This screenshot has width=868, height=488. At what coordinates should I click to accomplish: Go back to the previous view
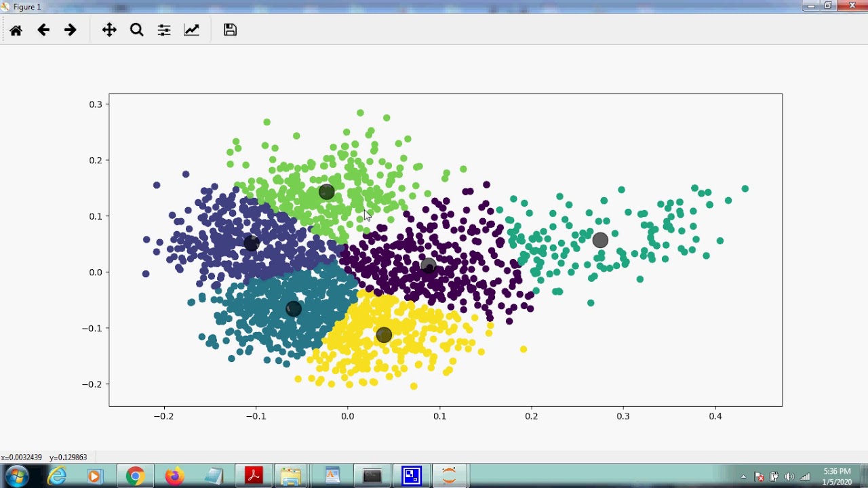(x=43, y=30)
